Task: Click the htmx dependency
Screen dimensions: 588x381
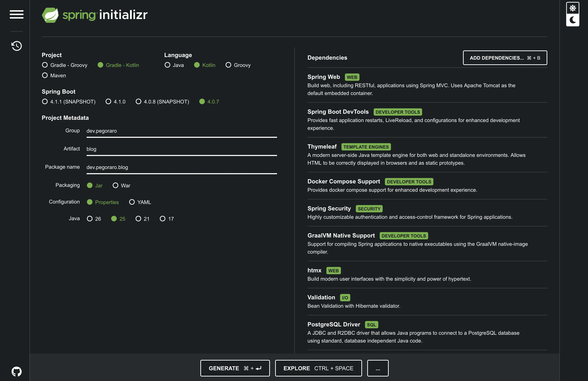Action: (x=427, y=274)
